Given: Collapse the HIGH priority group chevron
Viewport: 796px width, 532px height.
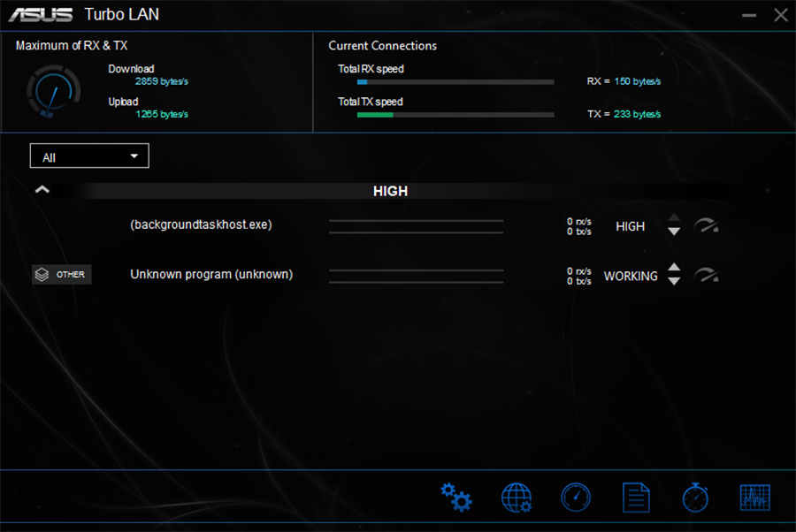Looking at the screenshot, I should pos(42,190).
